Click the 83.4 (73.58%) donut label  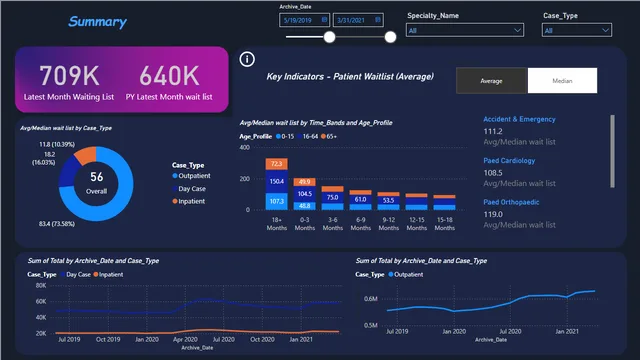click(57, 224)
